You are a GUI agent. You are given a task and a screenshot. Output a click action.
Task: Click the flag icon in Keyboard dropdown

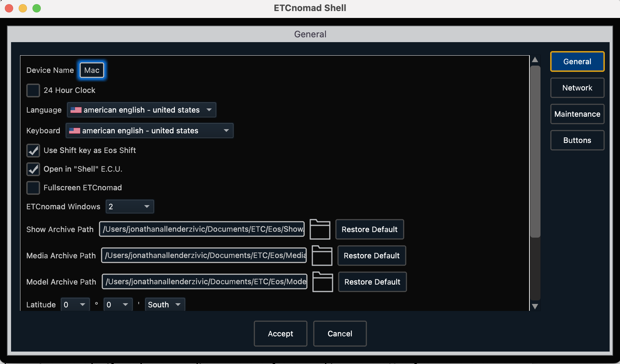[x=75, y=131]
